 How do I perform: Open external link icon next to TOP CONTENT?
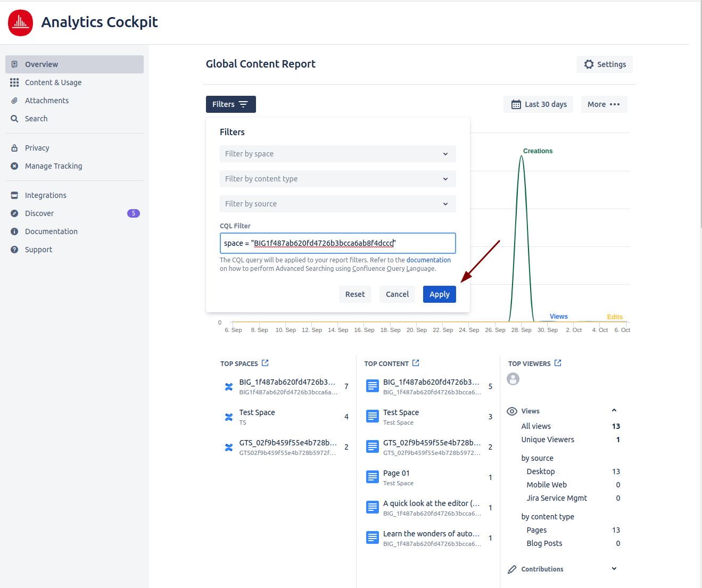[416, 363]
